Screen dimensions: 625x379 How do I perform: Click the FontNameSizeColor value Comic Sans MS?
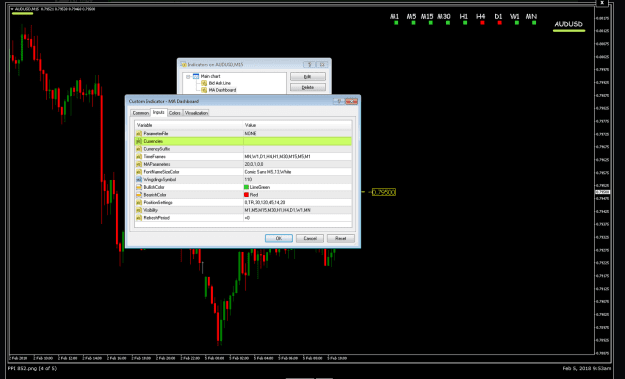pos(268,172)
